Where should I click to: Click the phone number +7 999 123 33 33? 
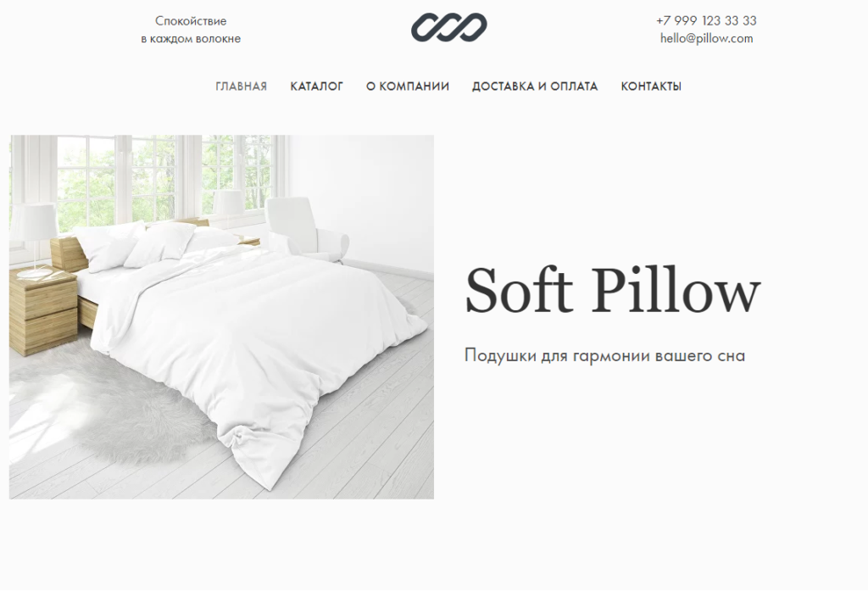pyautogui.click(x=706, y=20)
